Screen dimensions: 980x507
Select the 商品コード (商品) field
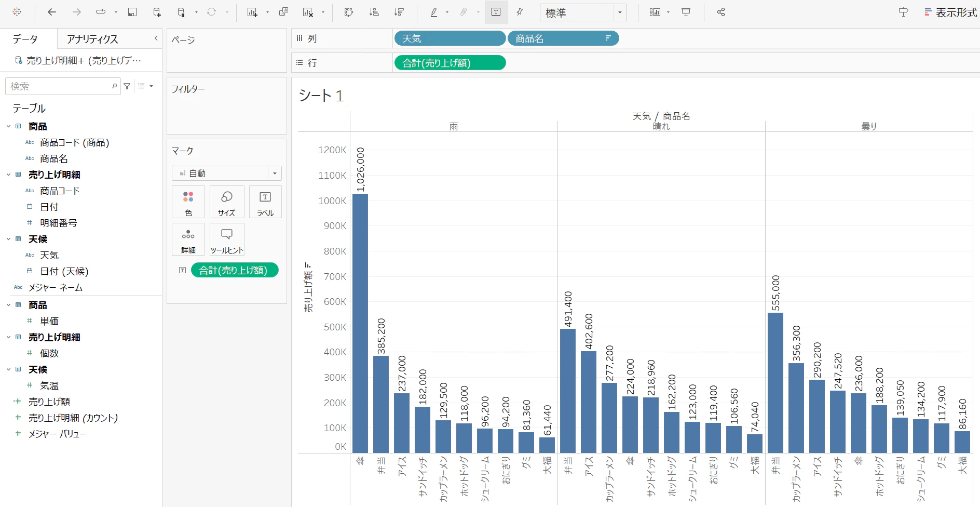click(x=74, y=142)
